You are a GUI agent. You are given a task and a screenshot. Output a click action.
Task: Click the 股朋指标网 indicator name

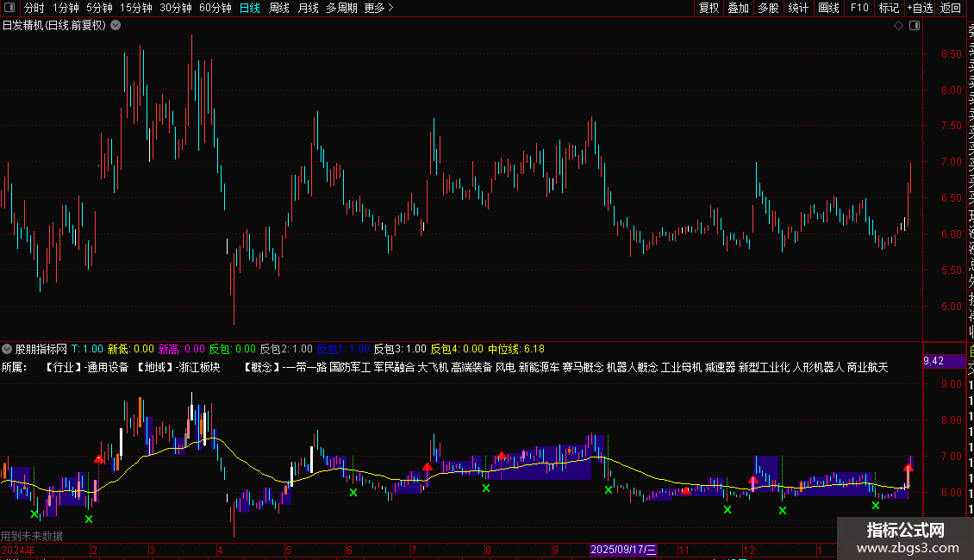tap(41, 349)
